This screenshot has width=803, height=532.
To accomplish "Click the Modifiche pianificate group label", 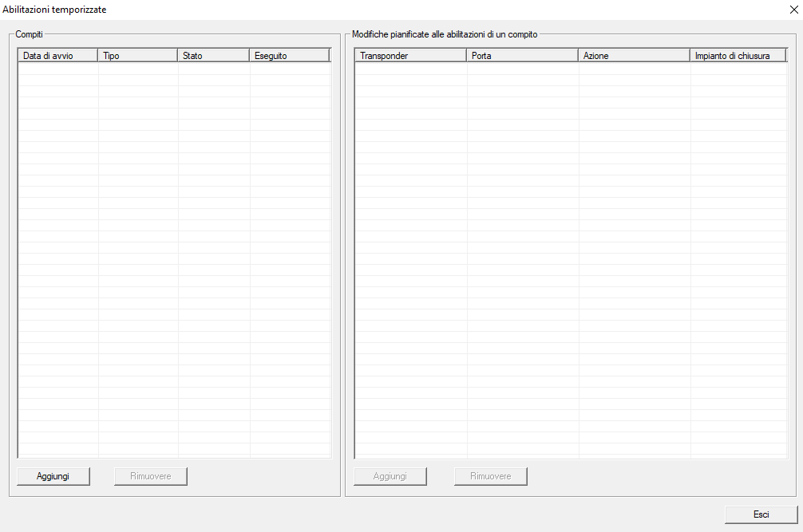I will [x=445, y=35].
